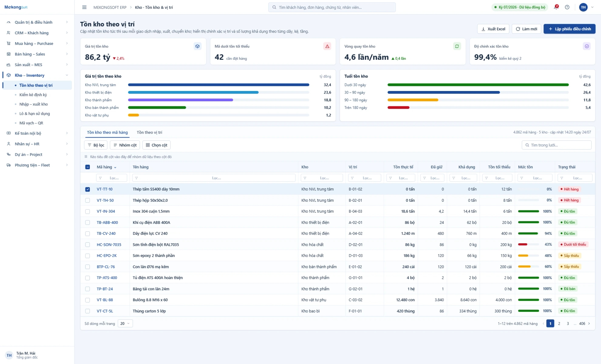Screen dimensions: 601x364
Task: Click the Nhân sự – HR person icon
Action: pyautogui.click(x=8, y=144)
